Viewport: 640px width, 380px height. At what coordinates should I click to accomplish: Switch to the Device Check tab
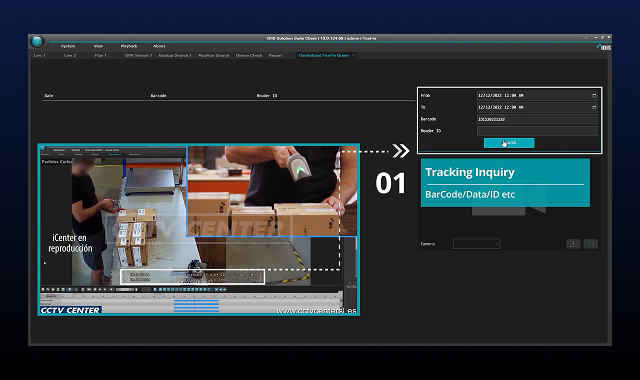tap(249, 55)
